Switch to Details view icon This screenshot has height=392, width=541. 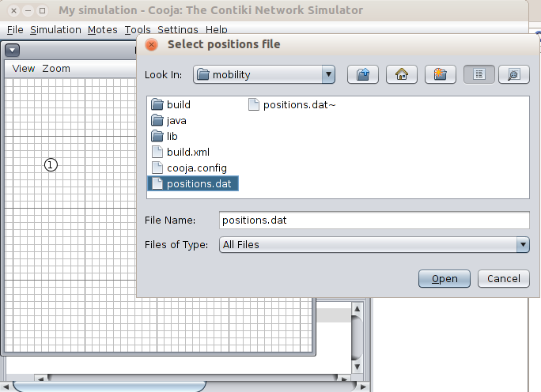pos(513,74)
